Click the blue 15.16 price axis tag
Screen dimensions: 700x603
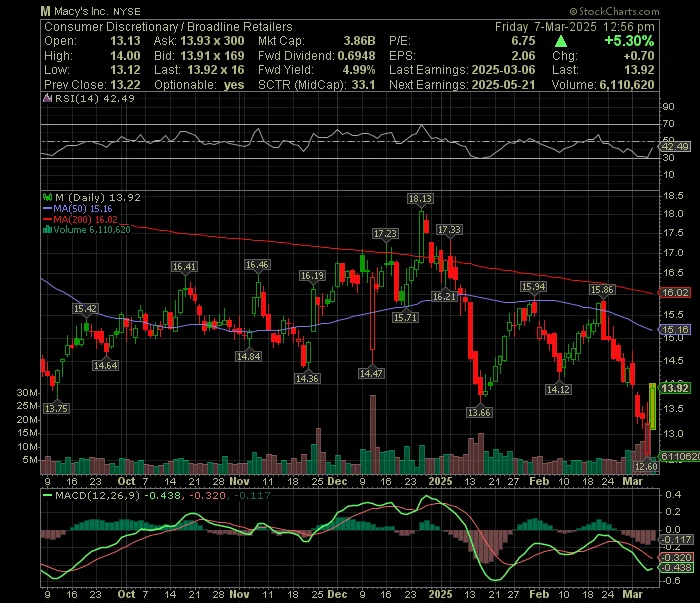pos(675,330)
